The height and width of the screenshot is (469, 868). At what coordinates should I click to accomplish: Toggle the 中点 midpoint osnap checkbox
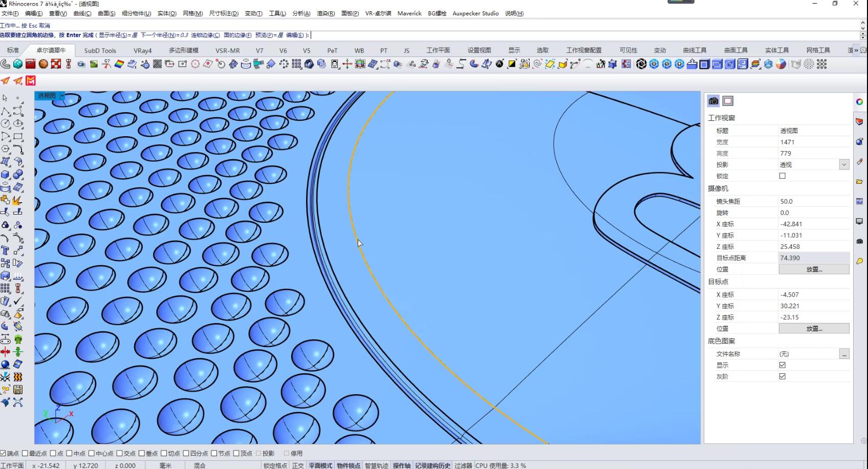(69, 453)
